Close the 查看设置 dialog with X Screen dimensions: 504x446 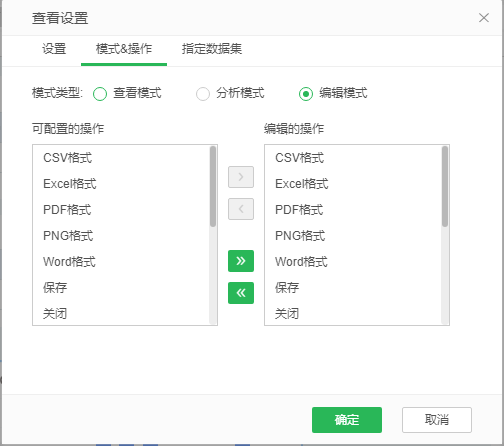(484, 18)
